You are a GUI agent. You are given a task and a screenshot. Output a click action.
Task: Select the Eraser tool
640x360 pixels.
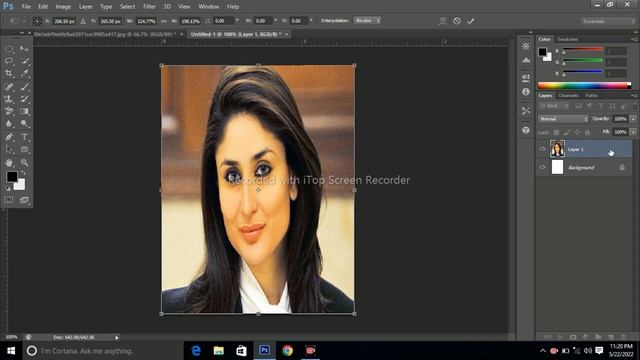click(x=9, y=111)
